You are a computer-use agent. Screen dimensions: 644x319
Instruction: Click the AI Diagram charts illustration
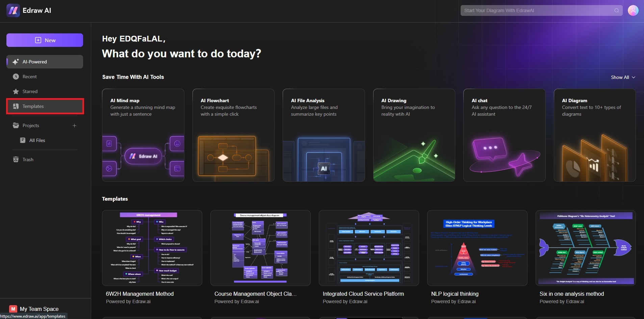pyautogui.click(x=595, y=158)
